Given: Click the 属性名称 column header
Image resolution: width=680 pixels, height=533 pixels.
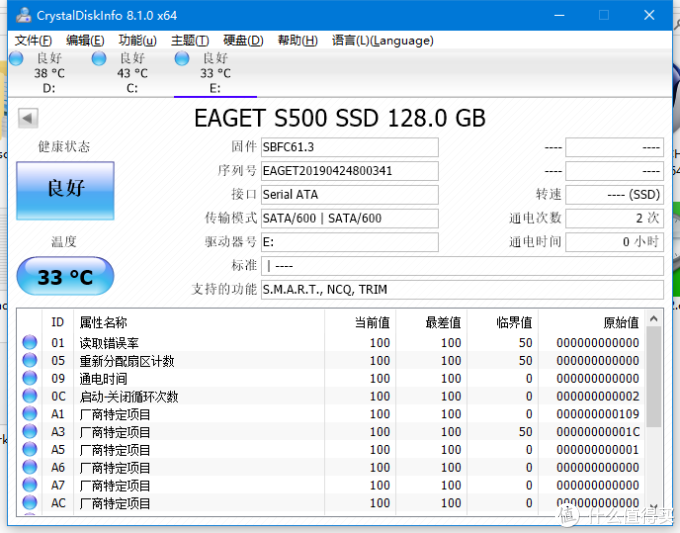Looking at the screenshot, I should (199, 322).
